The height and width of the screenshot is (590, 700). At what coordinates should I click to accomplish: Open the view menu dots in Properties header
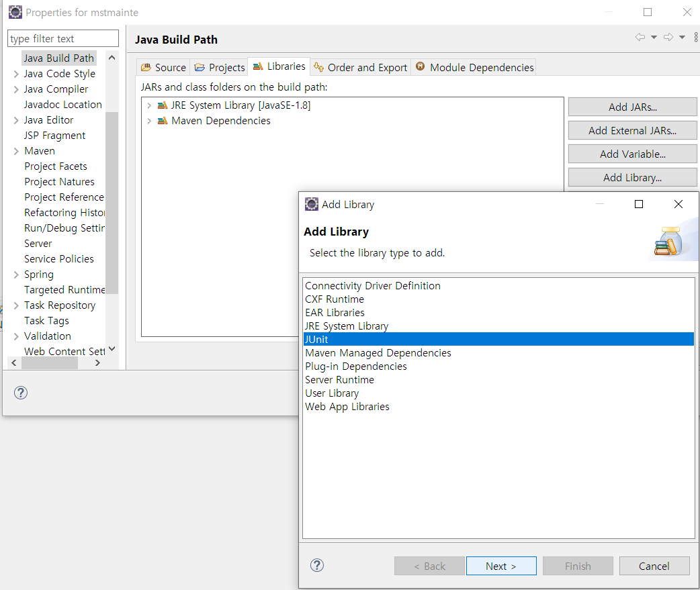point(696,37)
